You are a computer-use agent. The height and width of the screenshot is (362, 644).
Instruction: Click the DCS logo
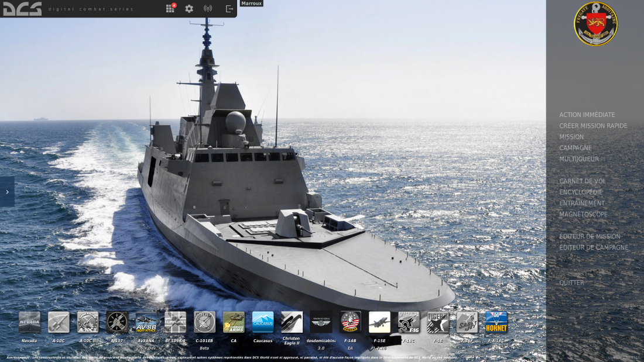coord(23,9)
